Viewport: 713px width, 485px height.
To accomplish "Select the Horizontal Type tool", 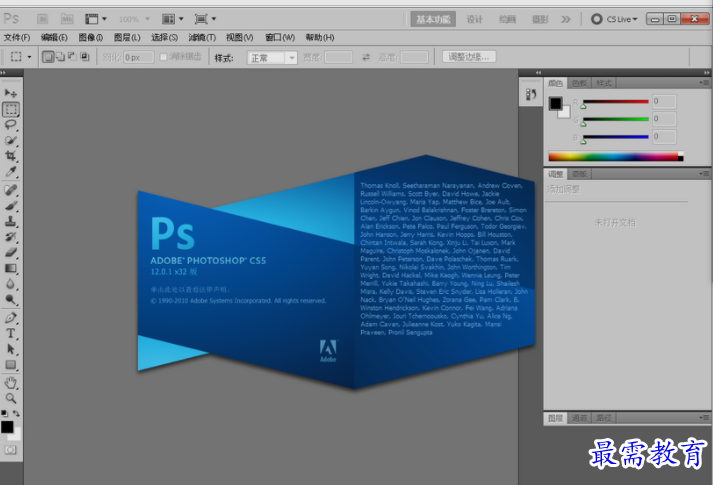I will pos(11,333).
